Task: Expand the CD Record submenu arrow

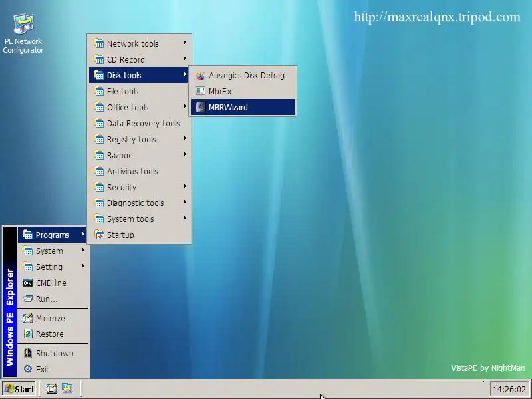Action: (x=185, y=59)
